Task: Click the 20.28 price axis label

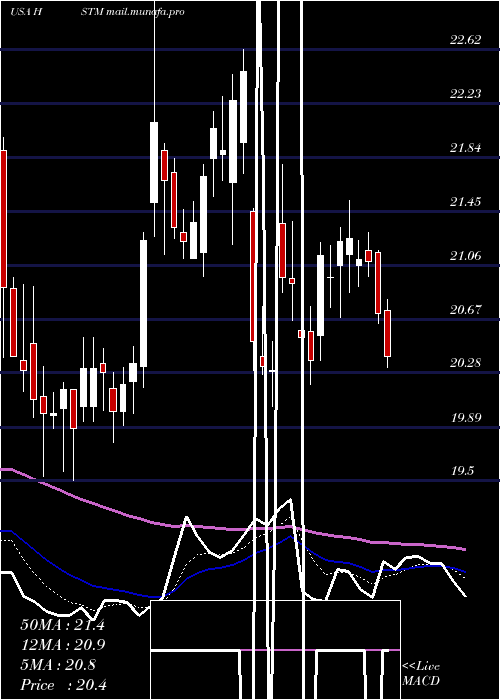Action: (x=466, y=363)
